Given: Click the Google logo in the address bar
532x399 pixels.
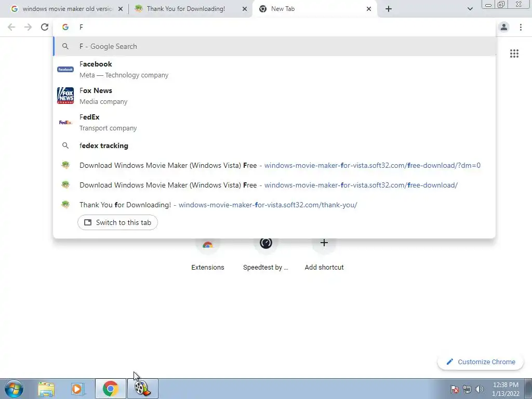Looking at the screenshot, I should [65, 27].
